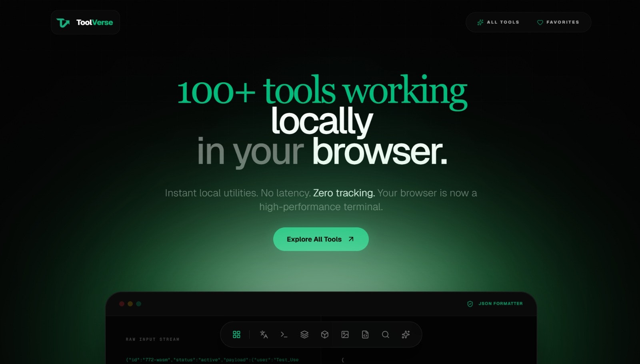Select the terminal tool icon
The image size is (640, 364).
[284, 334]
